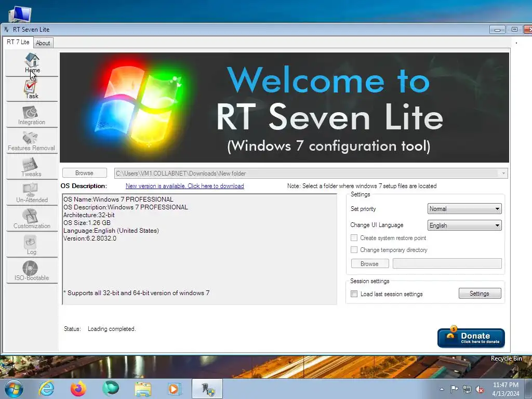Open the Change UI Language dropdown

click(464, 225)
